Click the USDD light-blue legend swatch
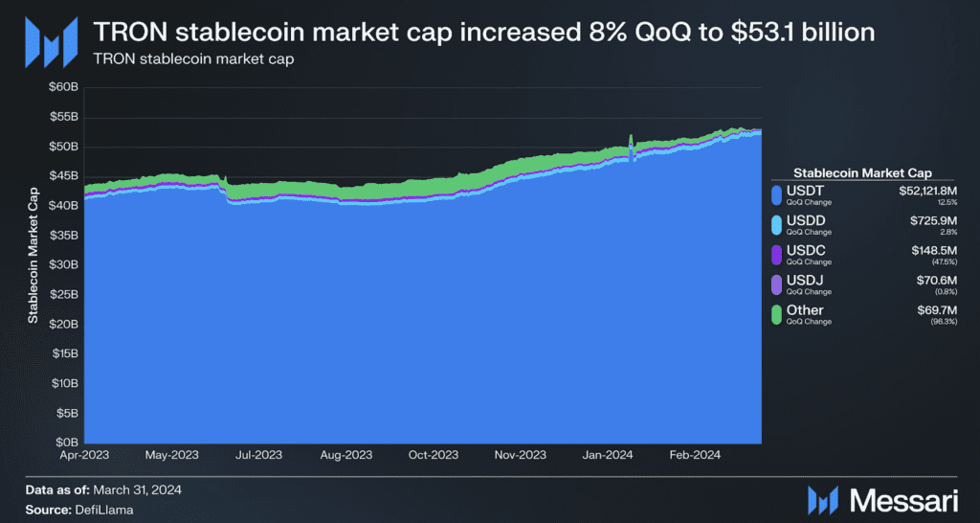The image size is (980, 523). [776, 224]
